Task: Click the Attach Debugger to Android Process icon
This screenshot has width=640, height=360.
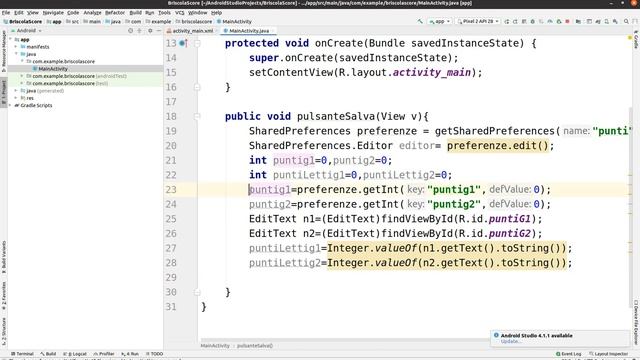Action: point(559,21)
